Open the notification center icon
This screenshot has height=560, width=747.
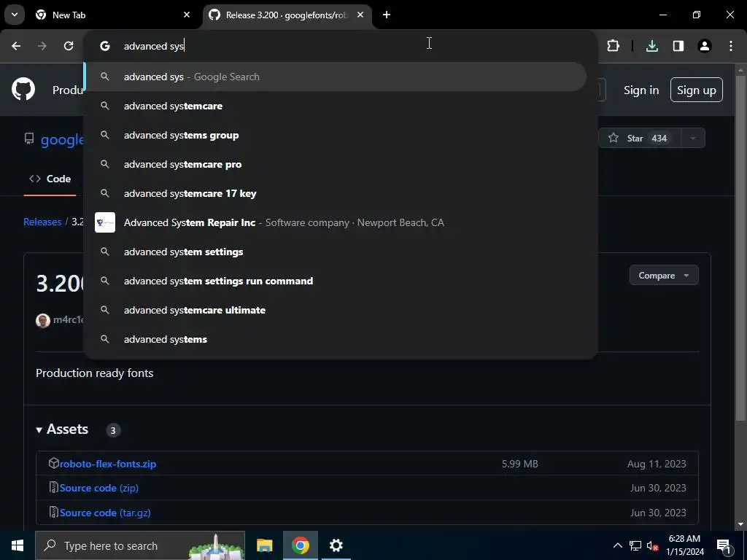coord(723,545)
